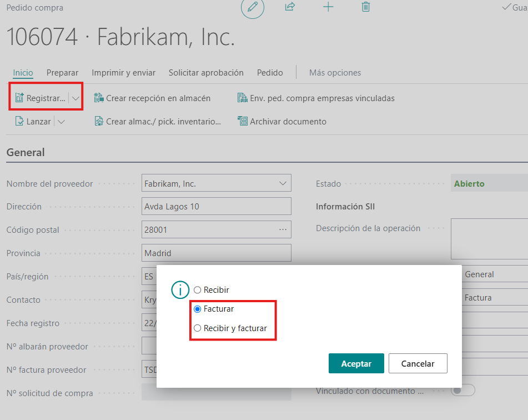Click the Pedido compra page label
The height and width of the screenshot is (420, 528).
click(34, 8)
